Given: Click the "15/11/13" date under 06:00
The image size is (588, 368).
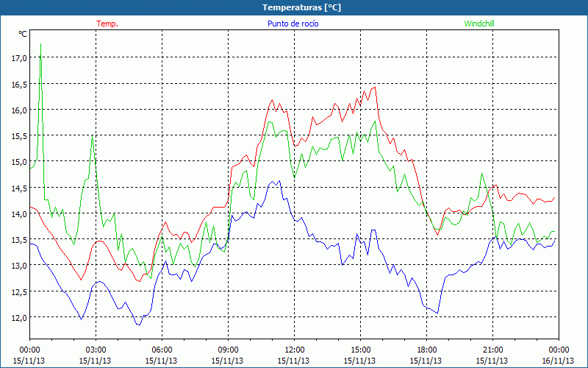Looking at the screenshot, I should [x=161, y=361].
